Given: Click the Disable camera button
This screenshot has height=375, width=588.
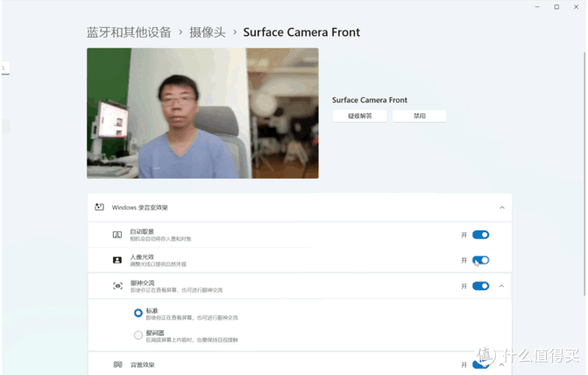Looking at the screenshot, I should (x=419, y=116).
